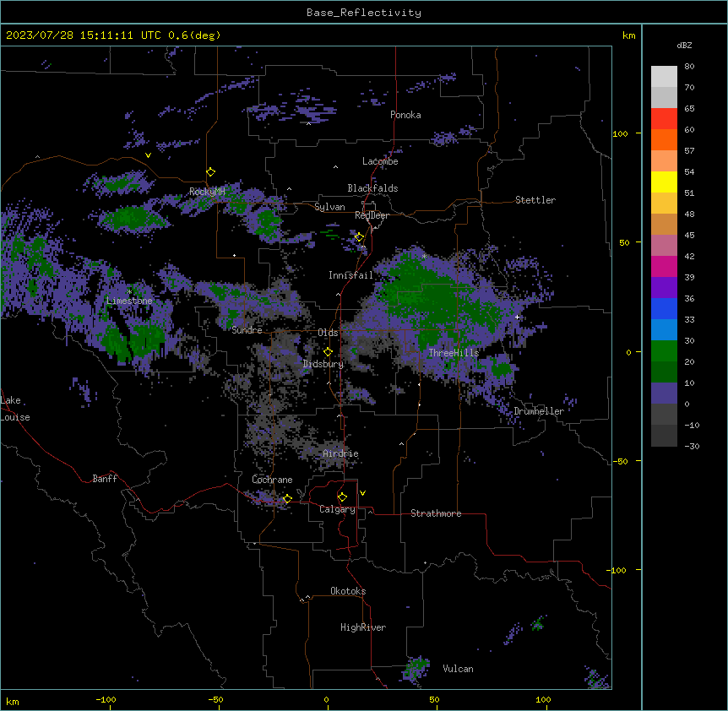
Task: Select the magenta swatch in the dBZ legend
Action: coord(664,266)
